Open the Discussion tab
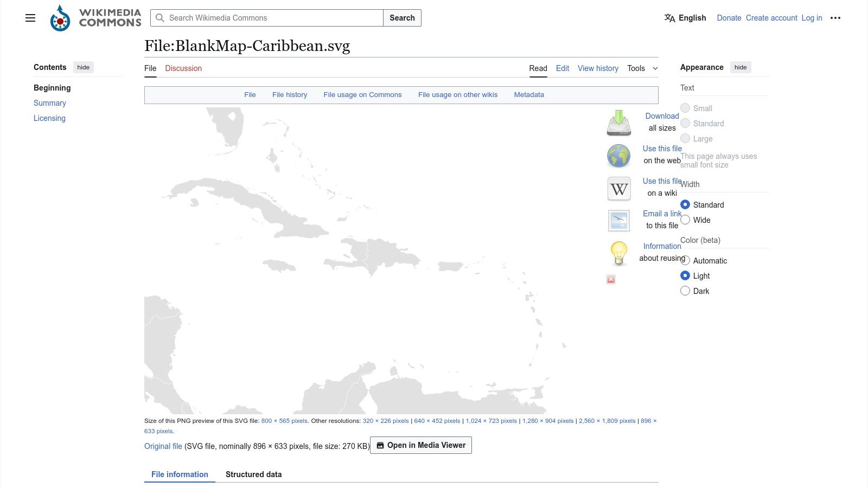The height and width of the screenshot is (488, 868). pyautogui.click(x=183, y=68)
